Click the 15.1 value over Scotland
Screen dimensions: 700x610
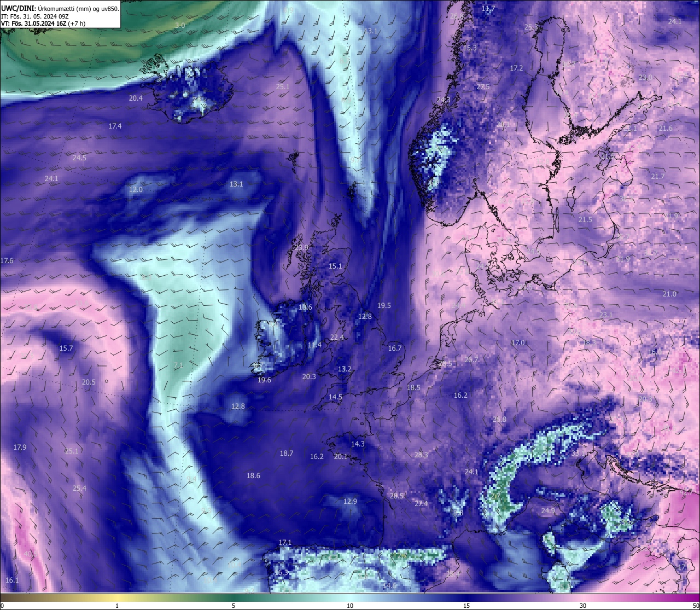click(x=335, y=266)
